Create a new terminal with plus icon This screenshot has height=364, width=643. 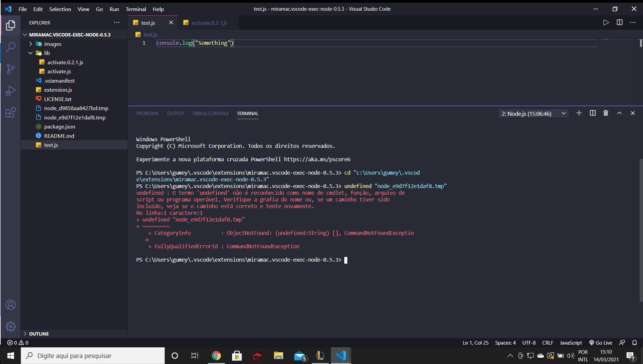(579, 113)
